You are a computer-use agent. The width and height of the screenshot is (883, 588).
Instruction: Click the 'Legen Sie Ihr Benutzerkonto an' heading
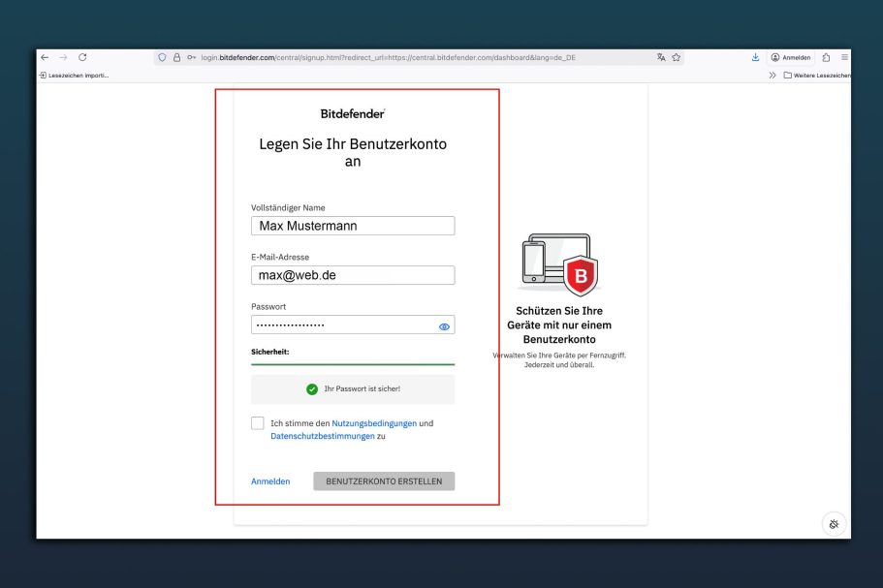tap(353, 152)
